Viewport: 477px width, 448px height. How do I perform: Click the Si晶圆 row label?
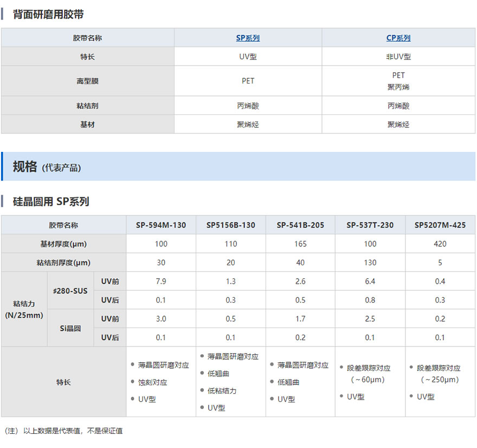tap(70, 328)
